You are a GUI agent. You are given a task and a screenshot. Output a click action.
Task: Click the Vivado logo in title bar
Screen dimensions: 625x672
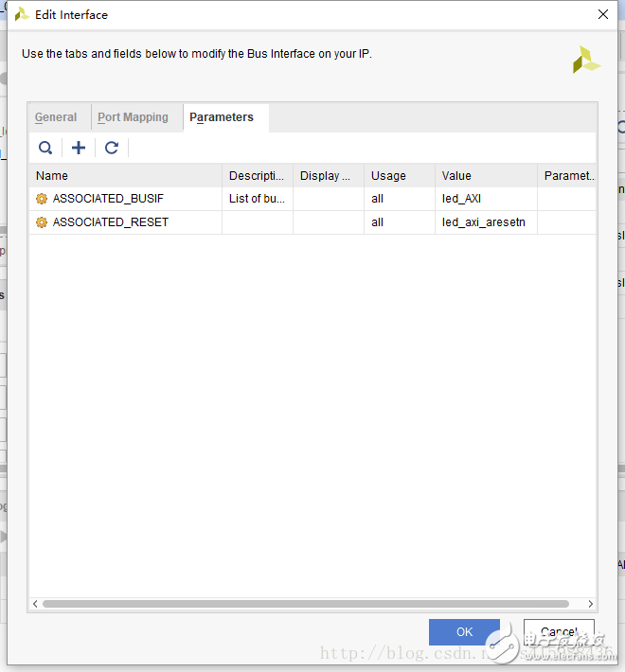21,14
